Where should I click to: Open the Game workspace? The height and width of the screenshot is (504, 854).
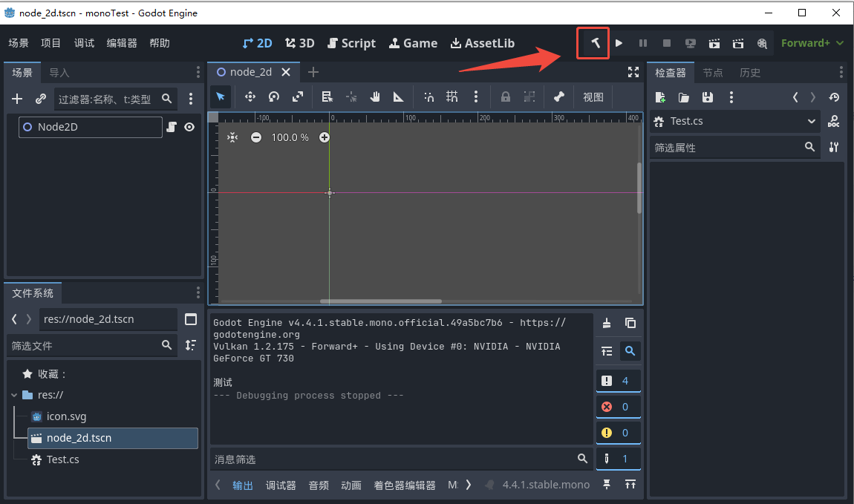(413, 43)
